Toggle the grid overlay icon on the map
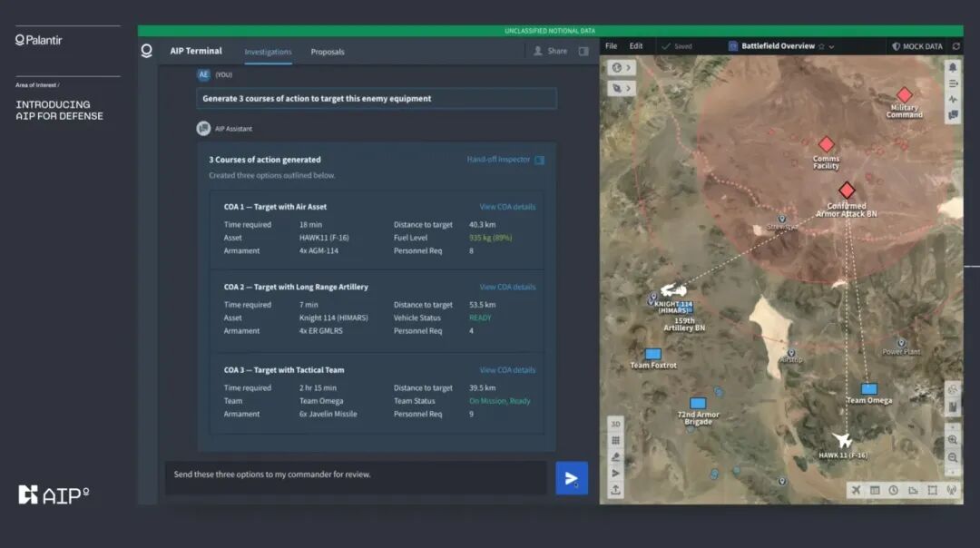This screenshot has height=548, width=980. coord(615,441)
